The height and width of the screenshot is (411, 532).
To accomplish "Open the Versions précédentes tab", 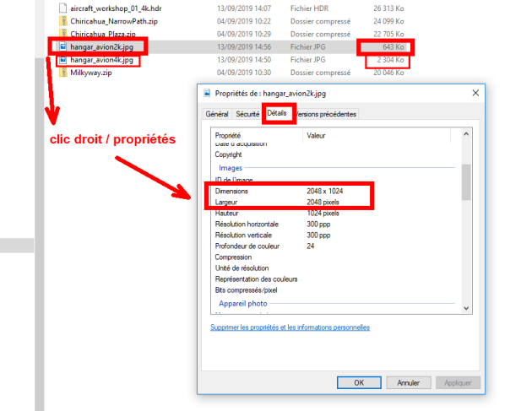I will tap(326, 114).
